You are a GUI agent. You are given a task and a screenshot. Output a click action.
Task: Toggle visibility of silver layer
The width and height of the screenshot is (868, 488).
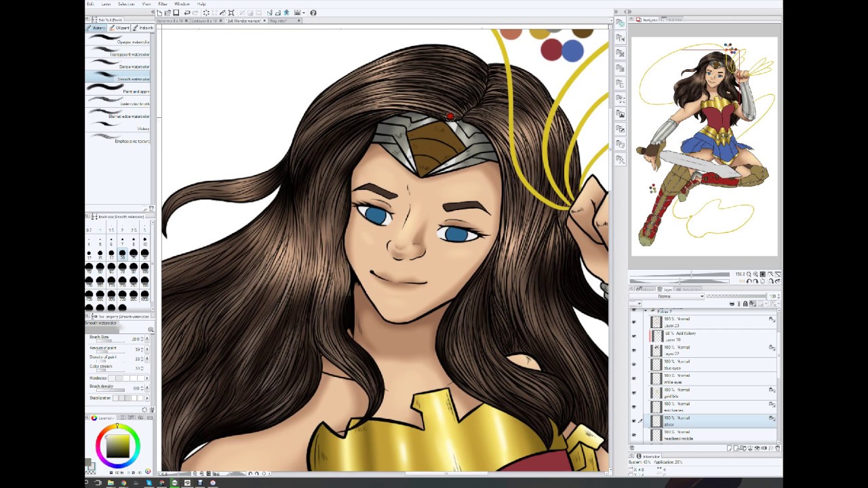(634, 421)
